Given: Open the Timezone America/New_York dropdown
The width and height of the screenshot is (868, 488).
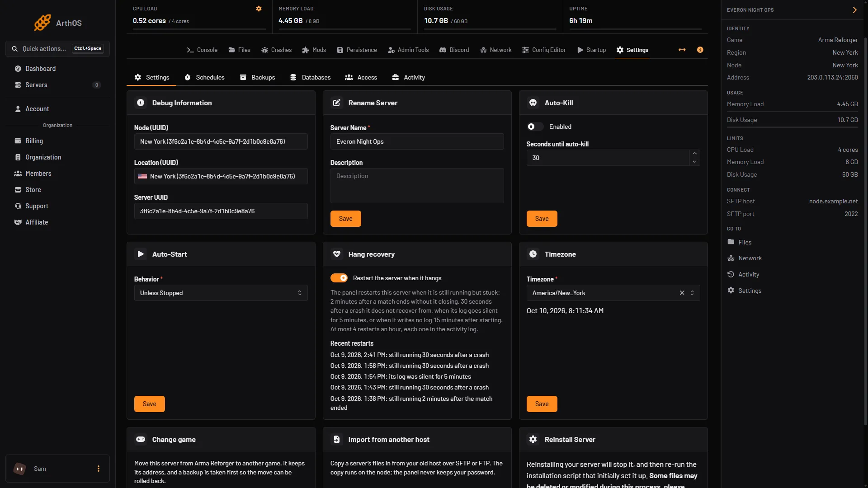Looking at the screenshot, I should tap(613, 293).
